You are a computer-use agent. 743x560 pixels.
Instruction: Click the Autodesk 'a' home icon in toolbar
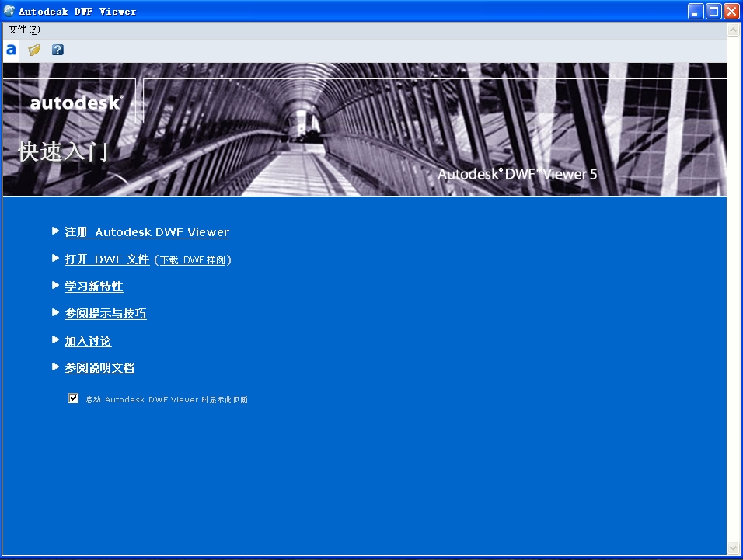click(x=11, y=50)
